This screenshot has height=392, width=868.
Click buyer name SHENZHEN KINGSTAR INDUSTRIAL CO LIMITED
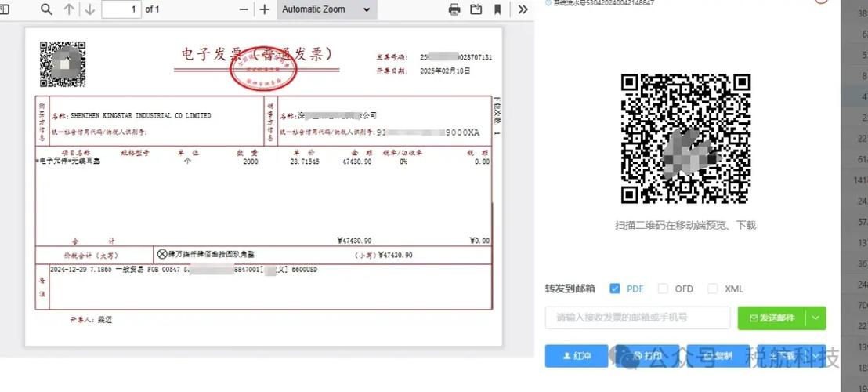(x=140, y=116)
